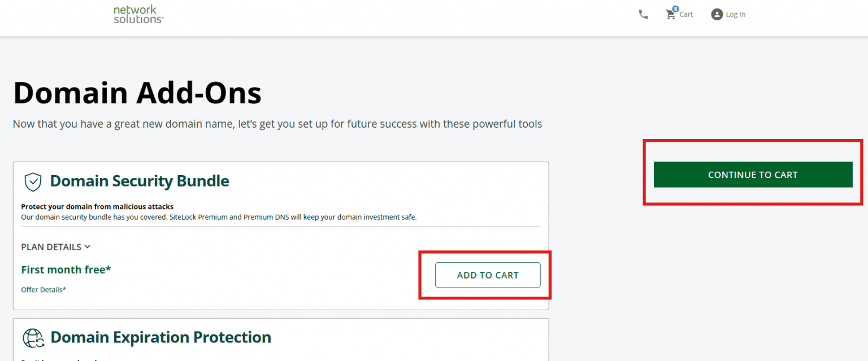
Task: Click the Cart label text
Action: 685,15
